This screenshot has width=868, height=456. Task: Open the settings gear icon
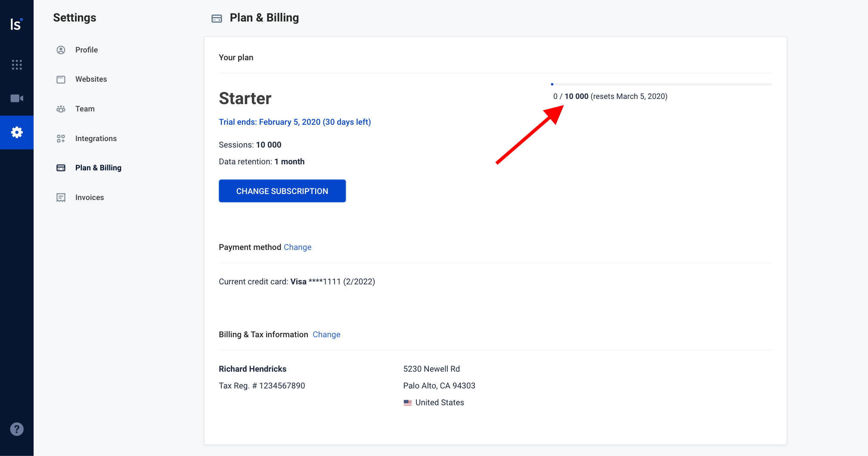17,132
